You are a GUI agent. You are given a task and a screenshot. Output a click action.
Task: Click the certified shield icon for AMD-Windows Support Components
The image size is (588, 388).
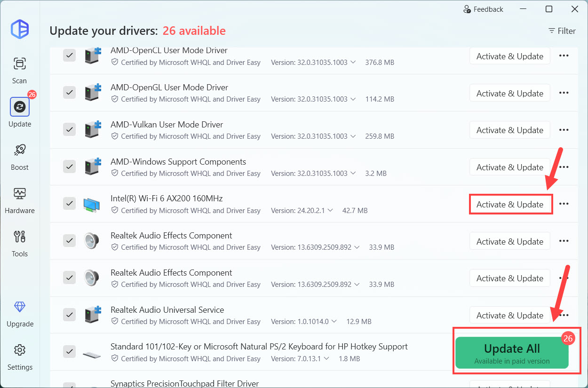(115, 173)
